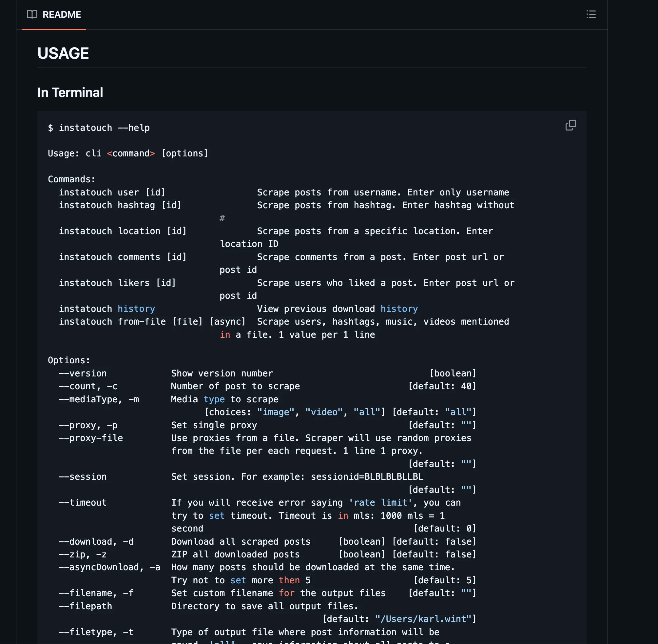Click the '--filetype, -t' option
The height and width of the screenshot is (644, 658).
(96, 632)
